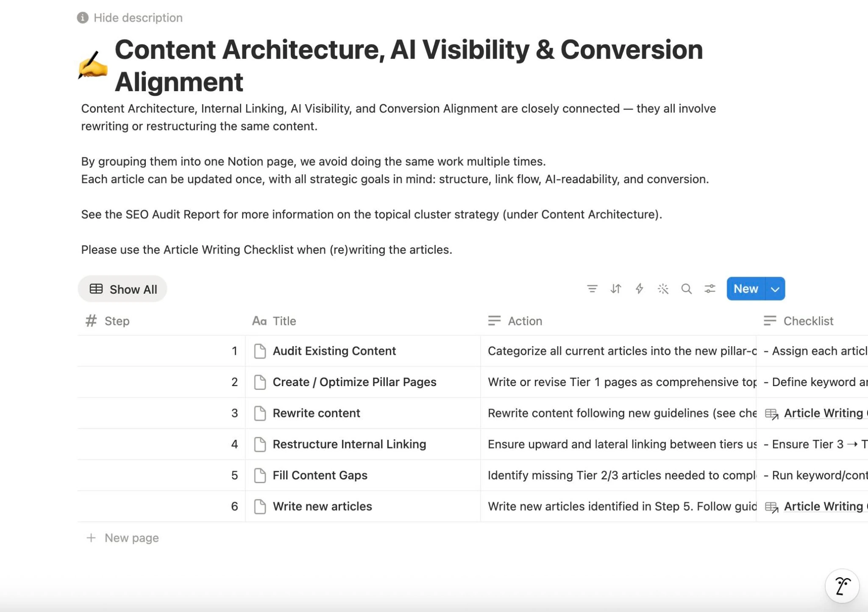Click the AI sparkle icon in toolbar
868x612 pixels.
[x=663, y=289]
